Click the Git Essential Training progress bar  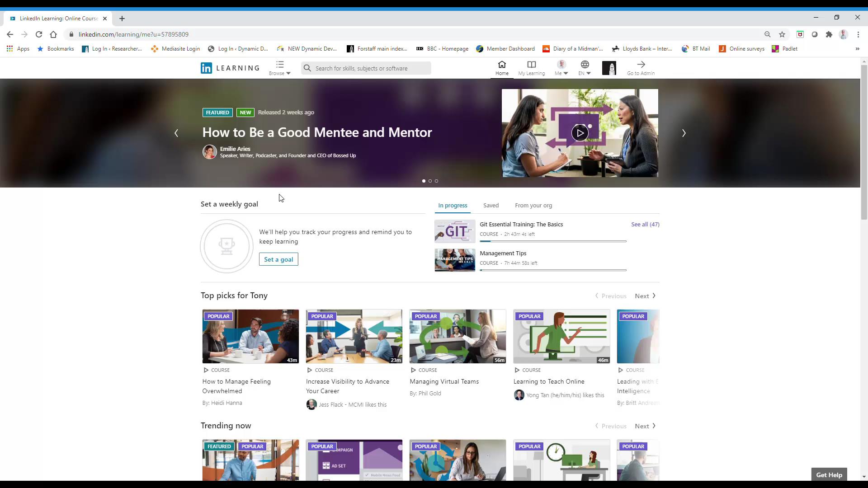(553, 241)
